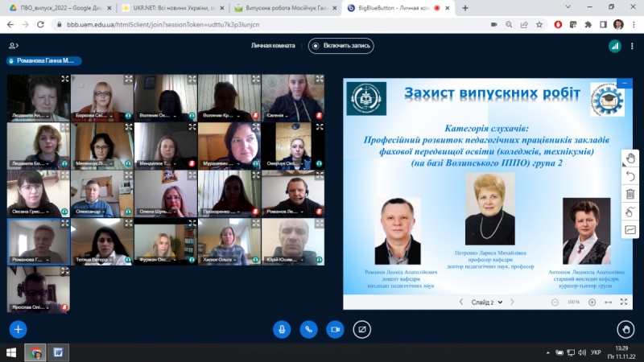Image resolution: width=644 pixels, height=362 pixels.
Task: Zoom in on the presentation
Action: pos(592,302)
